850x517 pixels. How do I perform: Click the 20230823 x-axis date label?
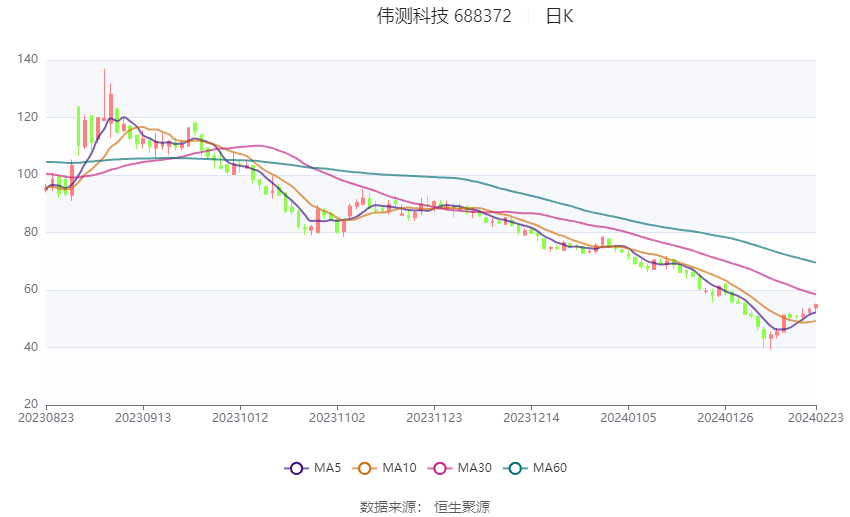pyautogui.click(x=46, y=418)
